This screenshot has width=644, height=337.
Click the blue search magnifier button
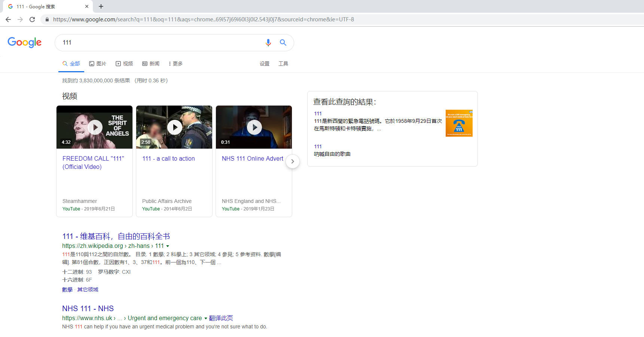(x=283, y=43)
